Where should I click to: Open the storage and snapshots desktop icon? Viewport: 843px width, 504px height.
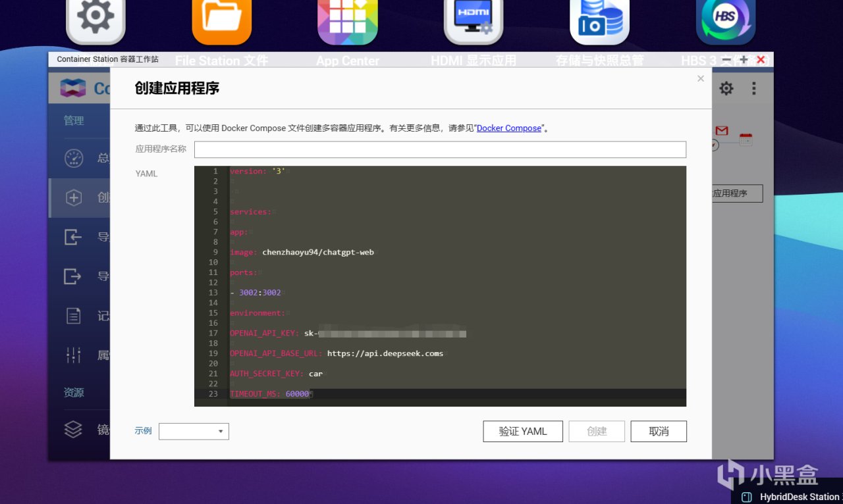(600, 20)
